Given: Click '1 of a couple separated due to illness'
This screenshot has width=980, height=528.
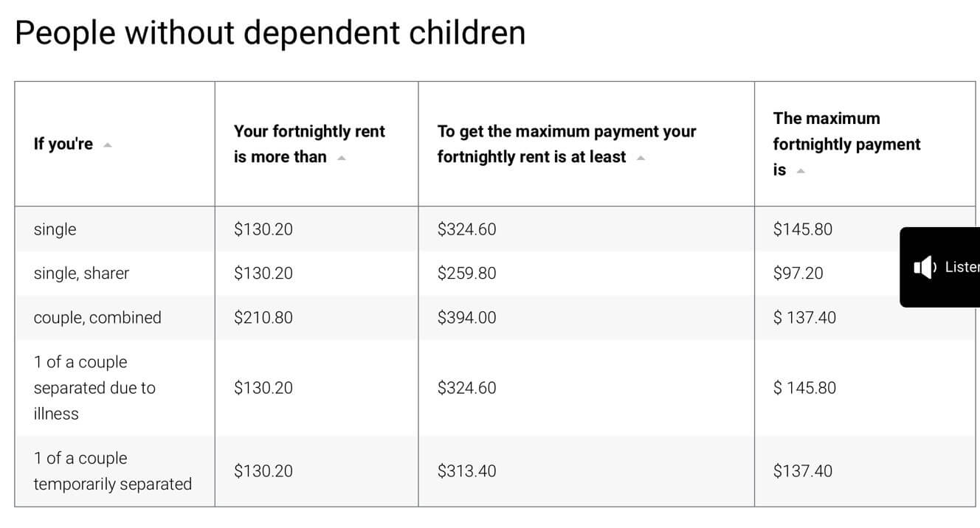Looking at the screenshot, I should (x=94, y=388).
